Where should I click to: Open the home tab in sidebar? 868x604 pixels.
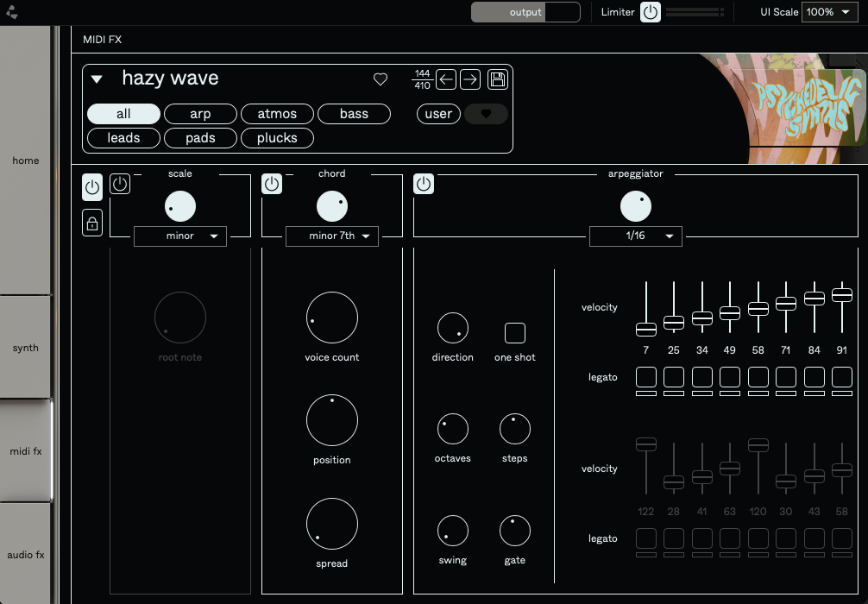[x=26, y=160]
